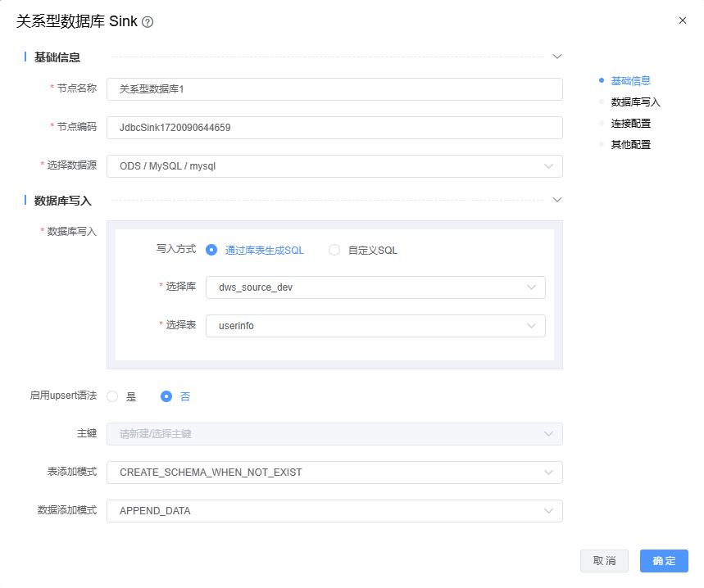Jump to 基础信息 in the anchor navigation

click(x=630, y=81)
